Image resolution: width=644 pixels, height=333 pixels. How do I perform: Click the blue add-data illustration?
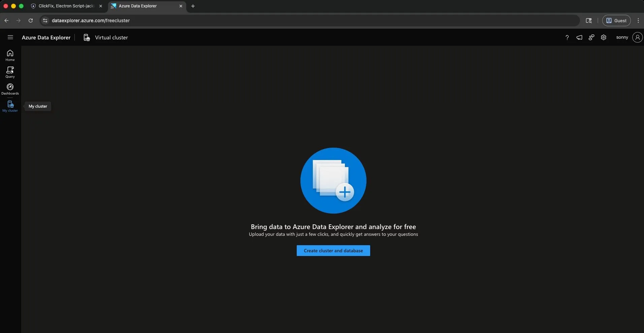(333, 181)
